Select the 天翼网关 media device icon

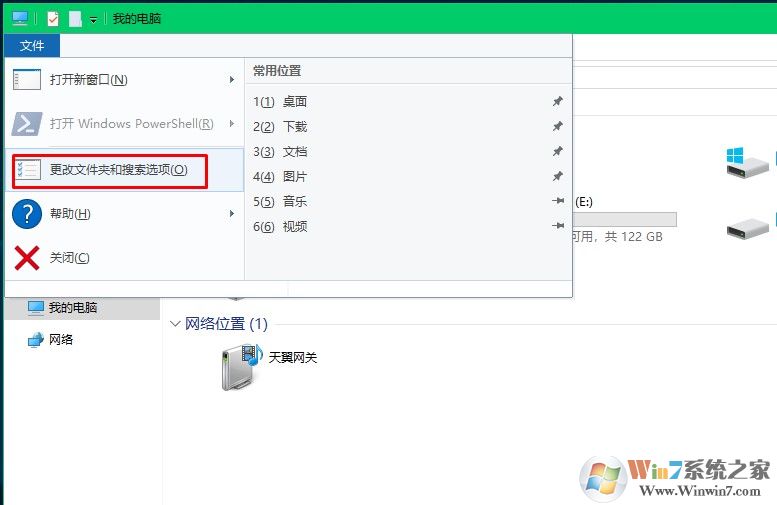242,367
